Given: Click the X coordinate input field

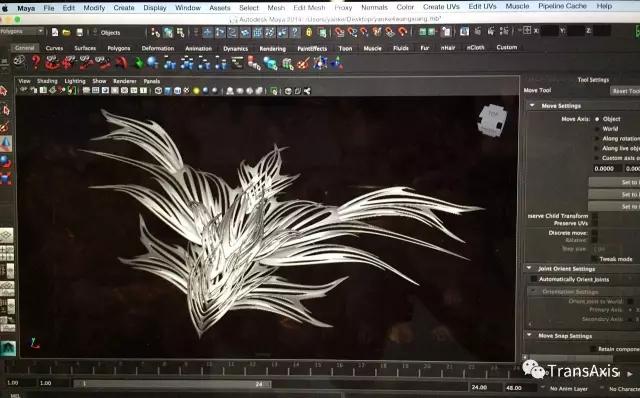Looking at the screenshot, I should [550, 31].
